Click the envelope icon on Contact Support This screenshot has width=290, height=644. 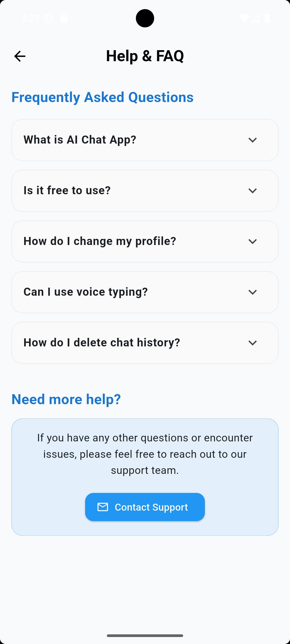pos(103,507)
